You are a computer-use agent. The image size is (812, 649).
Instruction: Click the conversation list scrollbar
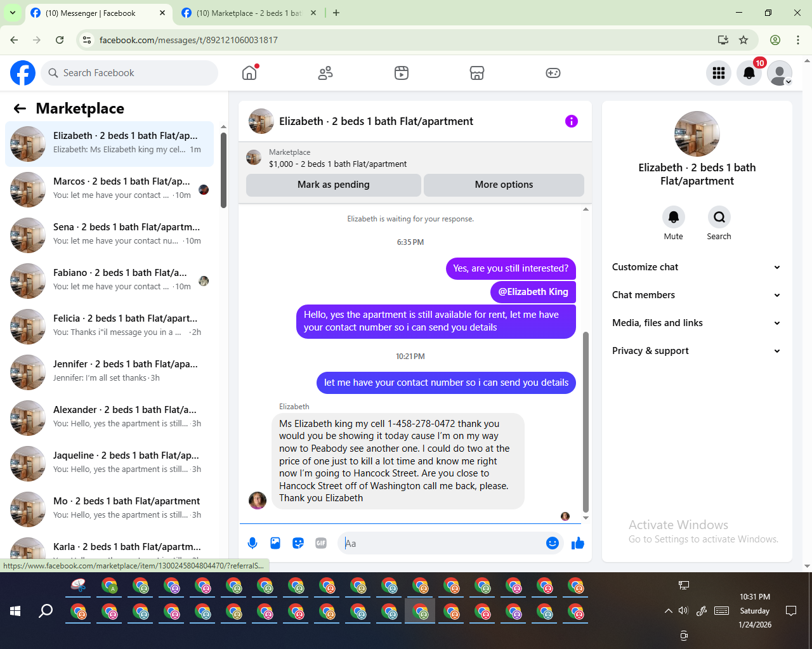223,169
